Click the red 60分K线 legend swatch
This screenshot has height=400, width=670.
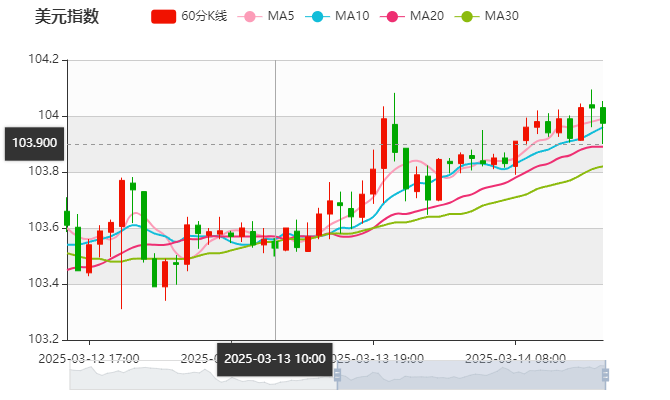tap(163, 16)
